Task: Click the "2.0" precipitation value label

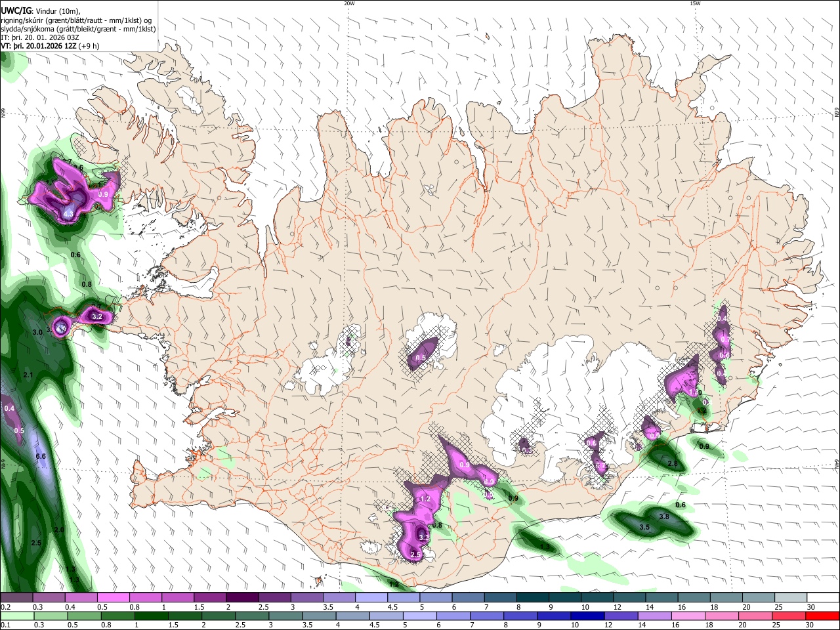Action: [58, 530]
